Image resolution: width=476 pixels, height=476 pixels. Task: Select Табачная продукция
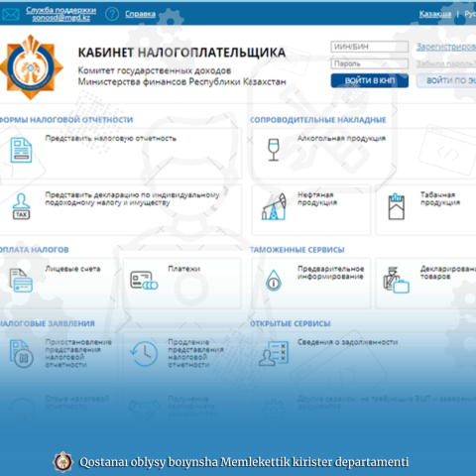click(x=440, y=198)
